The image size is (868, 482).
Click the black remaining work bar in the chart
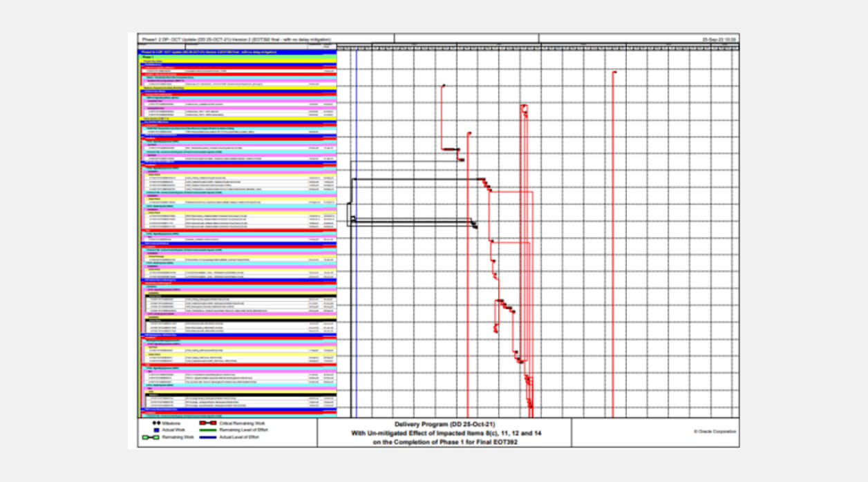pyautogui.click(x=415, y=180)
